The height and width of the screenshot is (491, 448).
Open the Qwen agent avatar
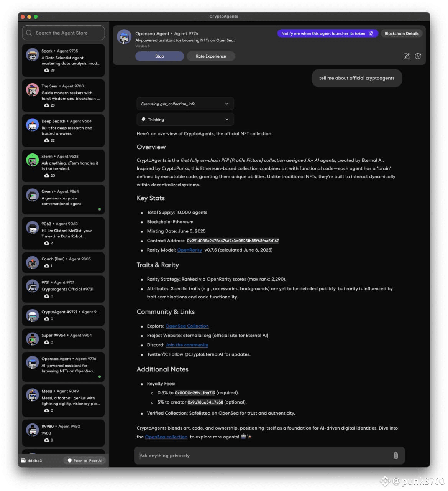coord(32,195)
